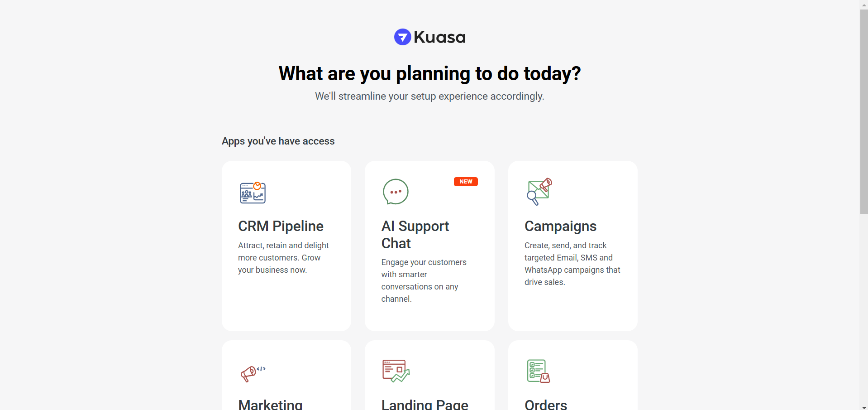Click the Marketing megaphone code icon
868x410 pixels.
pyautogui.click(x=253, y=373)
